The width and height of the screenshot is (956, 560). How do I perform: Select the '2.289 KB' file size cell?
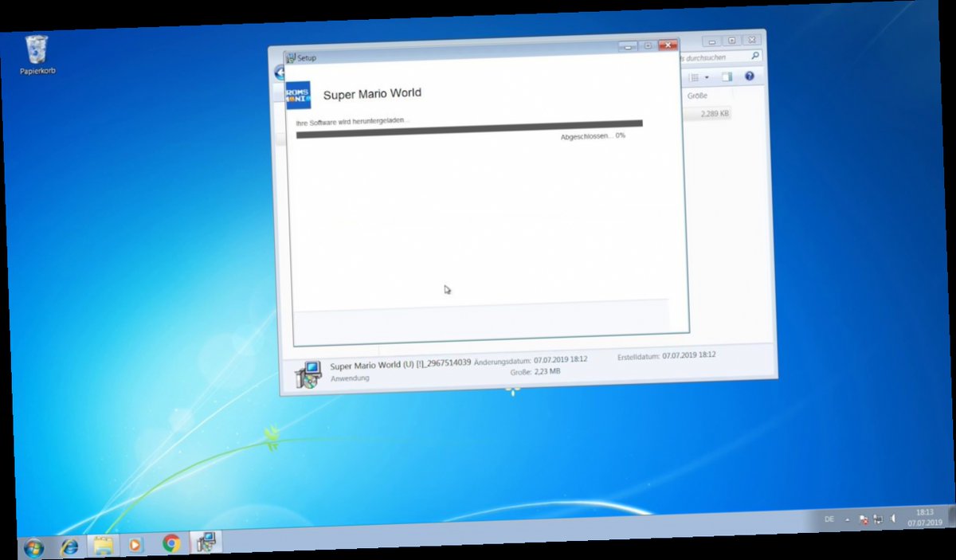point(715,114)
